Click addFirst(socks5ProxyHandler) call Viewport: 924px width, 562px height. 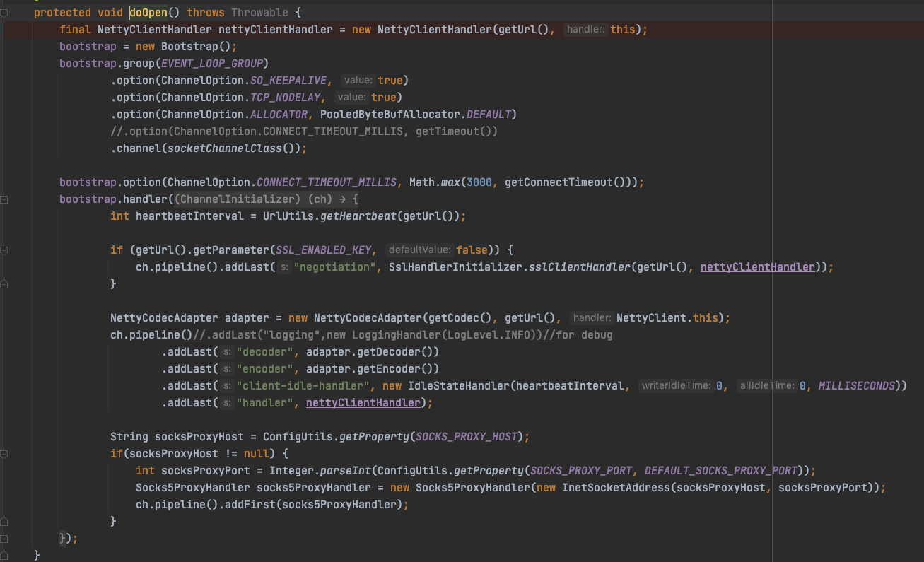pyautogui.click(x=313, y=505)
